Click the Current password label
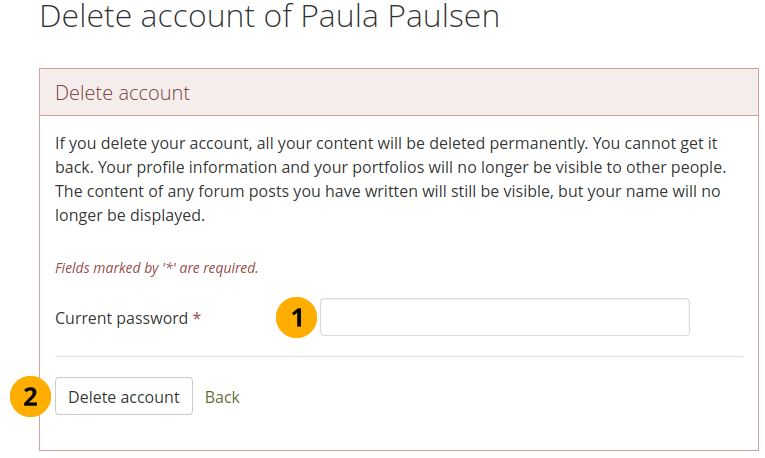The height and width of the screenshot is (458, 765). point(121,318)
